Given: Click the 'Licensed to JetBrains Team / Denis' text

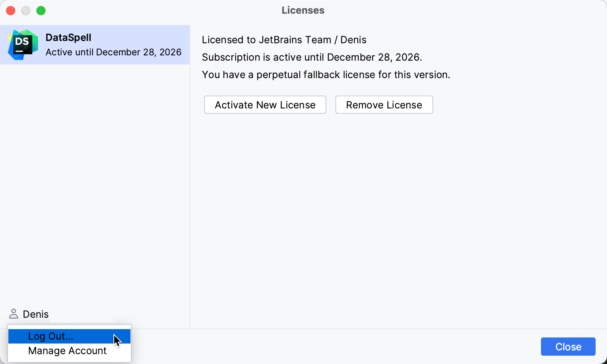Looking at the screenshot, I should [284, 40].
